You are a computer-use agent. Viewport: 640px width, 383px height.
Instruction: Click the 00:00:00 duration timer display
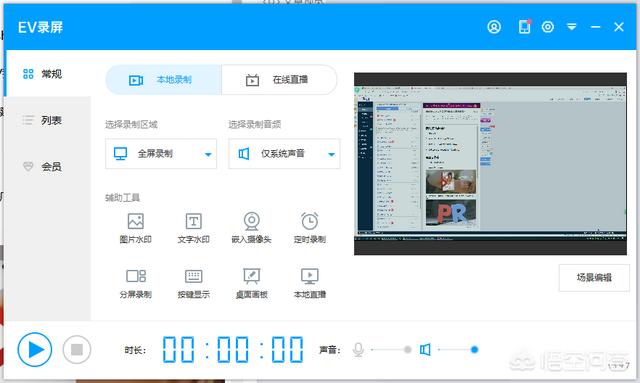[x=233, y=350]
